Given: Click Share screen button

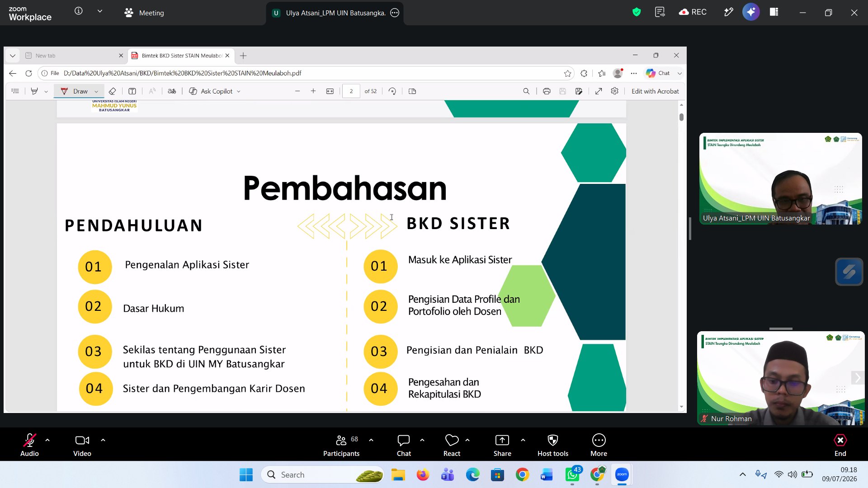Looking at the screenshot, I should (502, 445).
